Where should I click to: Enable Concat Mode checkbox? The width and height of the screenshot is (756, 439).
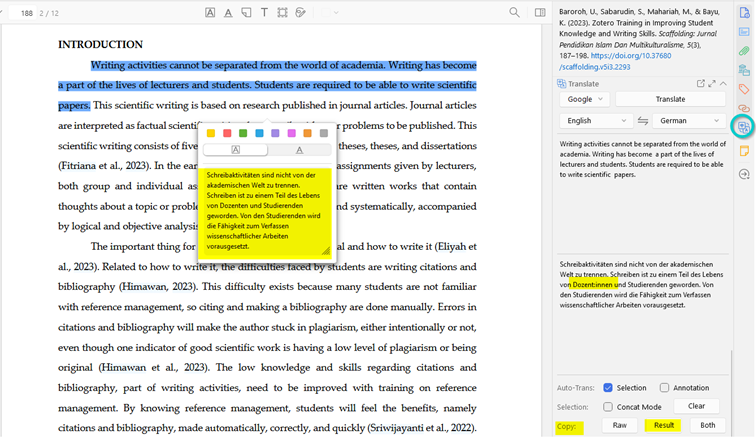coord(608,407)
